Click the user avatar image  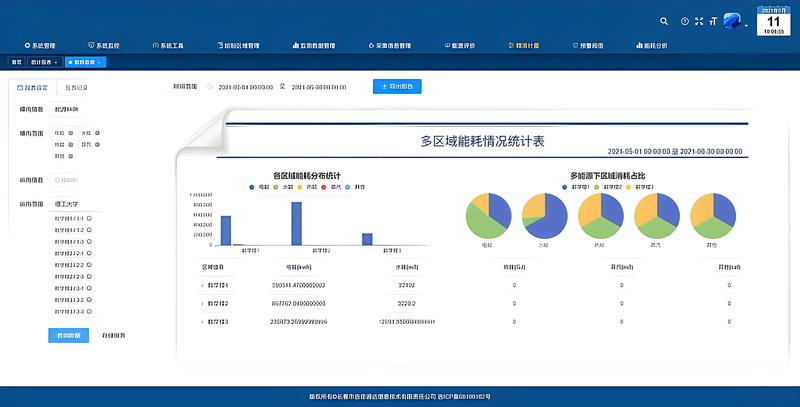[732, 21]
